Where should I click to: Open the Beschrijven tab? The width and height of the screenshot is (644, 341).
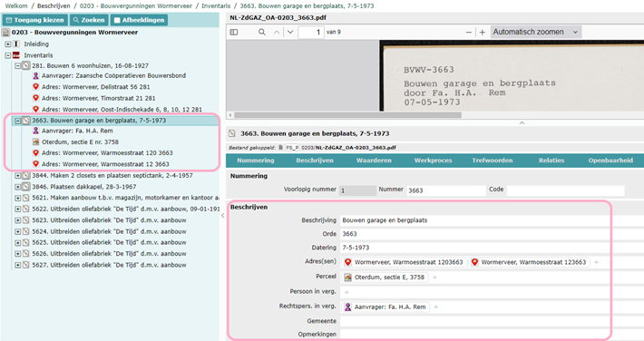pos(315,161)
